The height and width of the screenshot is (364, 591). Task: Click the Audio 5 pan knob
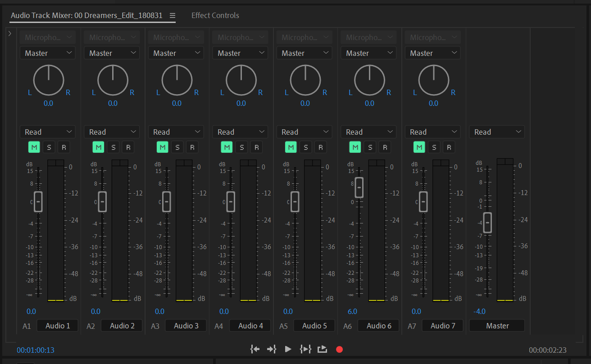coord(305,80)
